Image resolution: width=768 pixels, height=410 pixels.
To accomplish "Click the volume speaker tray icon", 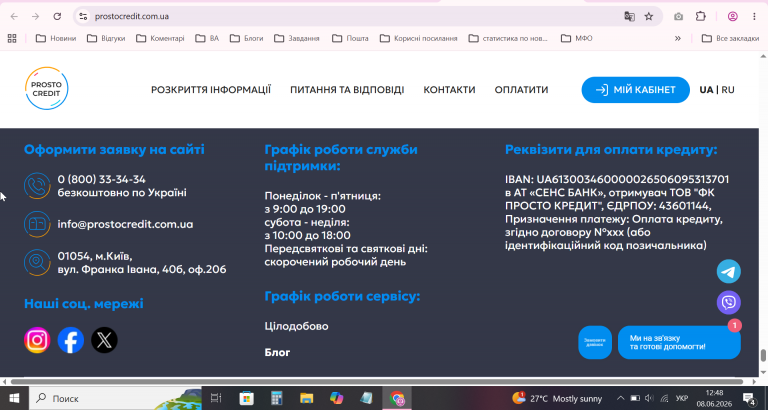I will point(649,398).
